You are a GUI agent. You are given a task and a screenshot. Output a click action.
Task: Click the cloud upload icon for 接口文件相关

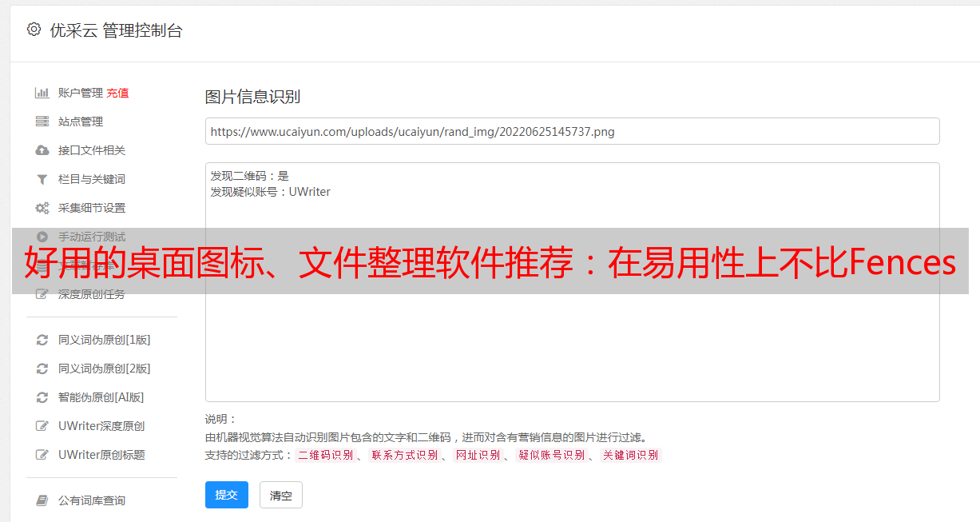[42, 150]
